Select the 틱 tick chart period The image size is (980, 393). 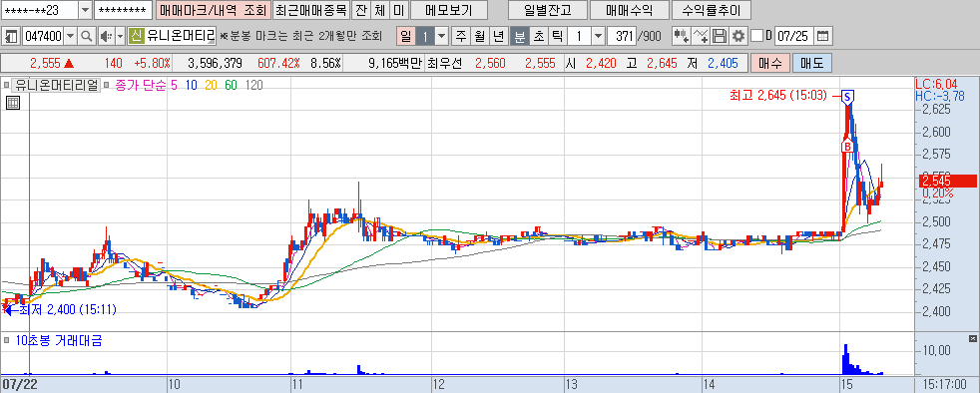[557, 36]
